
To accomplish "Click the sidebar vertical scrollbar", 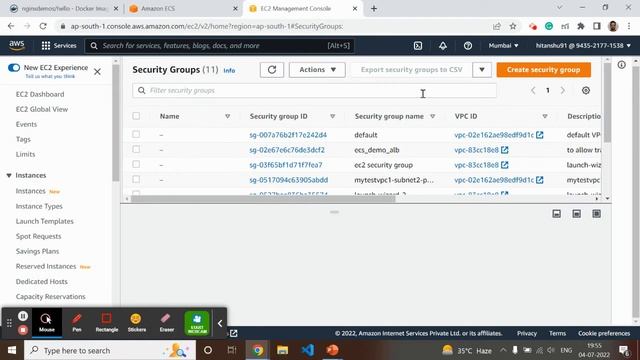I will click(x=116, y=122).
